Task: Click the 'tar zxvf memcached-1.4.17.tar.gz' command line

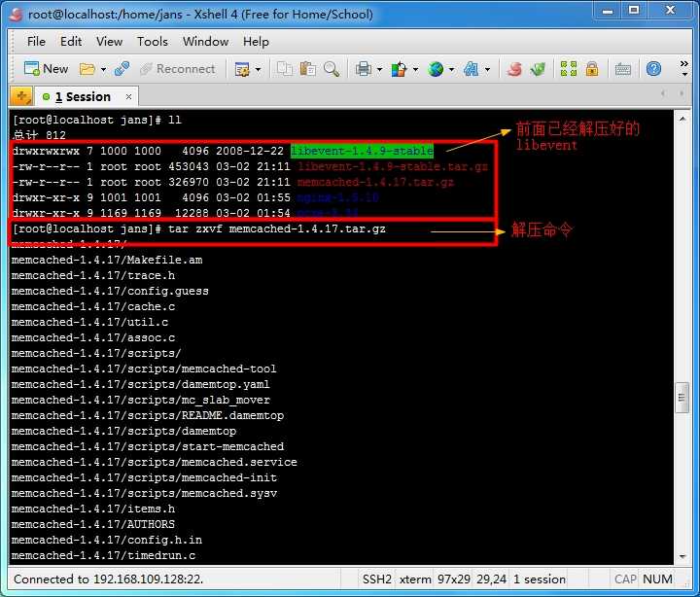Action: (x=277, y=228)
